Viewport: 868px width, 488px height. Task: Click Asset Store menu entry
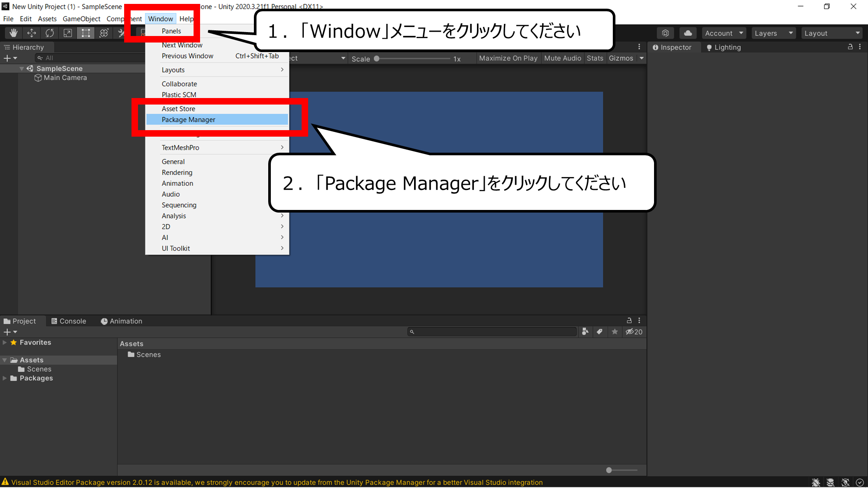[217, 109]
